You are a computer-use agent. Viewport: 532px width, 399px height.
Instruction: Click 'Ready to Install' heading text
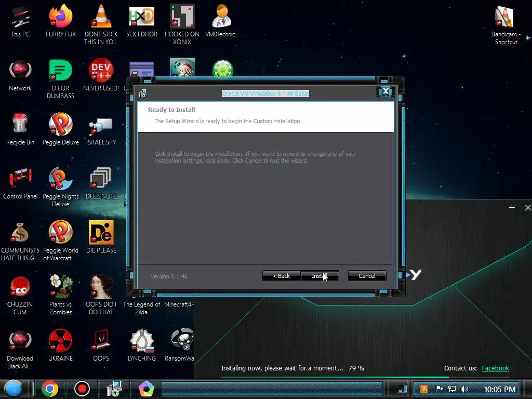(x=171, y=110)
